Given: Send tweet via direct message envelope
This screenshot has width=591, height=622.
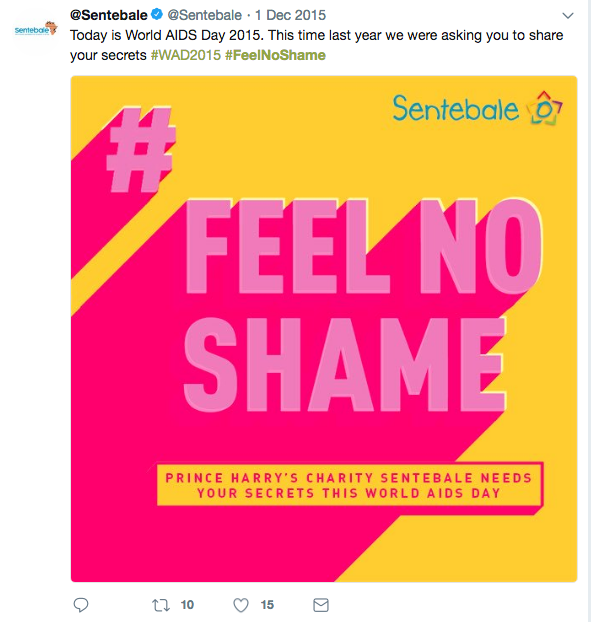Looking at the screenshot, I should [321, 605].
